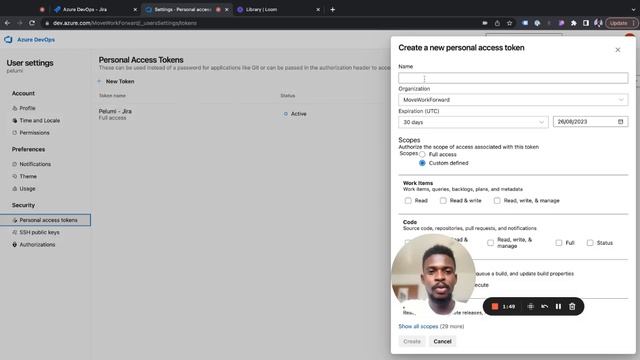This screenshot has height=360, width=640.
Task: Close the Create a new personal access token panel
Action: tap(618, 50)
